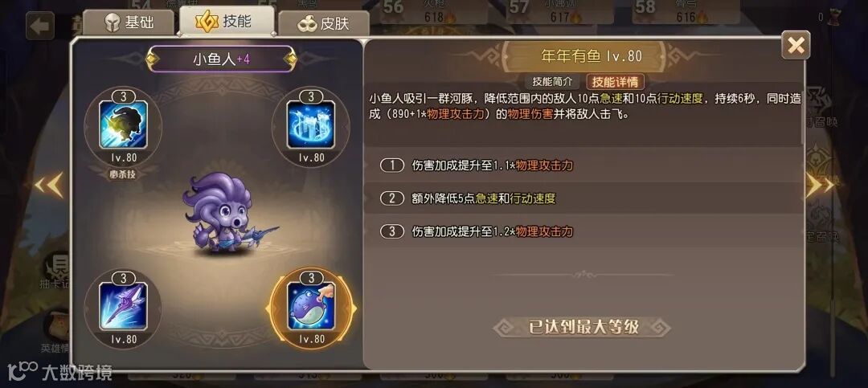Click upgrade tier 2 slow bonus row
This screenshot has height=388, width=868.
pyautogui.click(x=584, y=198)
